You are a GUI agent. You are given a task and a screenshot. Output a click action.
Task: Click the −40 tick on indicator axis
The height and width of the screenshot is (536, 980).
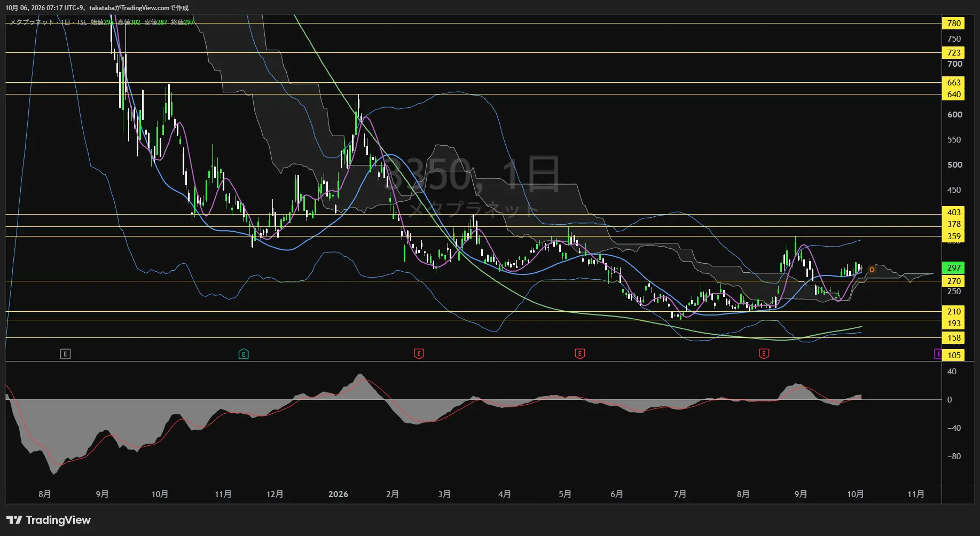point(953,428)
